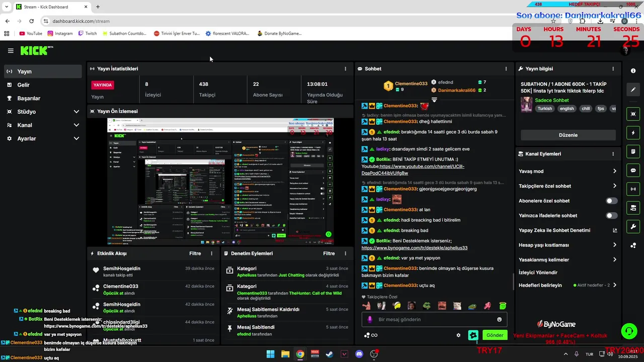Open Takipçilere özel sohbet options arrow
Image resolution: width=644 pixels, height=362 pixels.
(x=614, y=186)
